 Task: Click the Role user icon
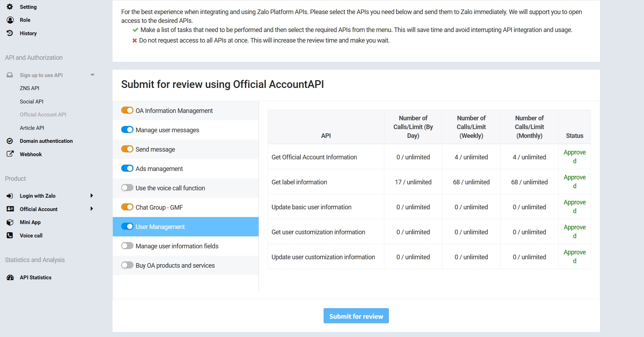point(10,20)
